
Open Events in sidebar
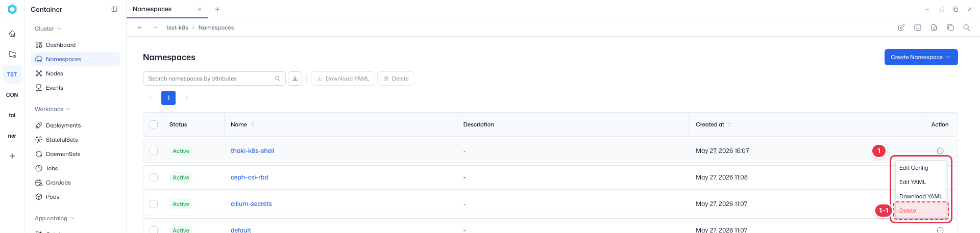(x=75, y=88)
